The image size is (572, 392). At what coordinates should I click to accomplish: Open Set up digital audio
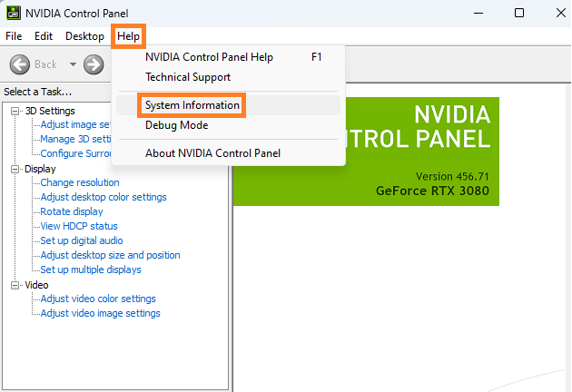pyautogui.click(x=82, y=240)
